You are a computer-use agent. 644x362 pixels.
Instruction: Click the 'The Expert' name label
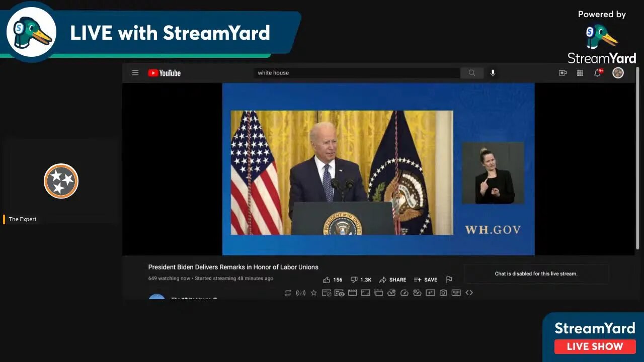(x=23, y=219)
